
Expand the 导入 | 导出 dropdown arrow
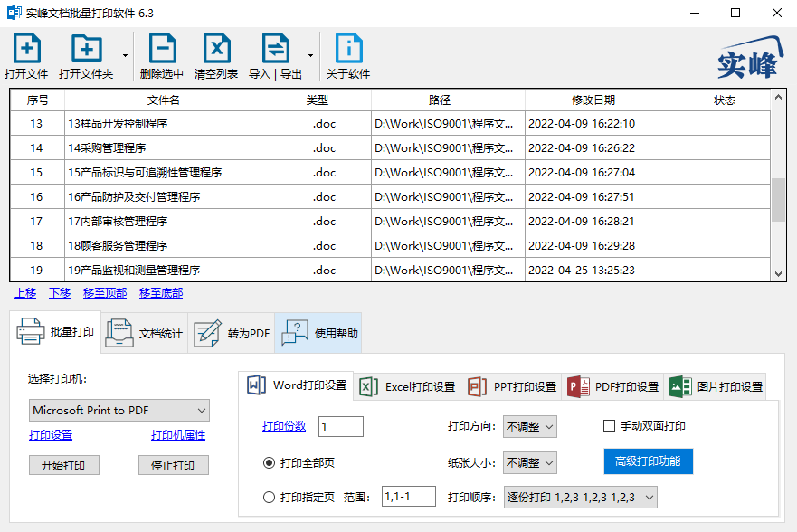click(310, 55)
